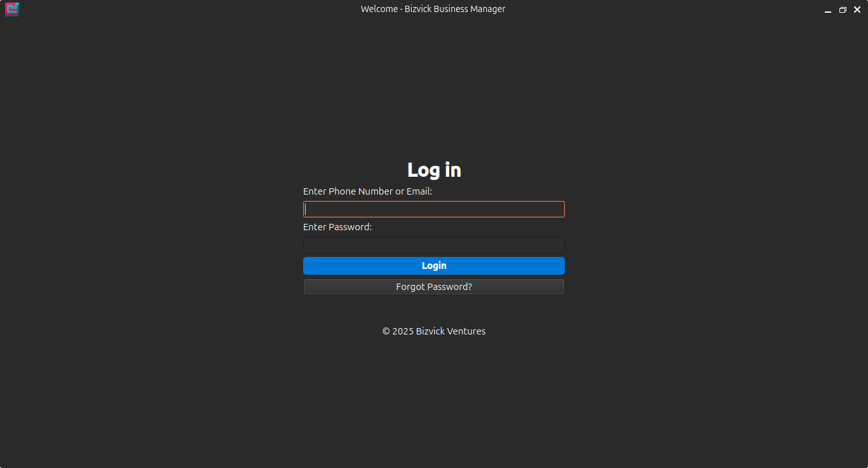Click inside the password entry box

(434, 244)
